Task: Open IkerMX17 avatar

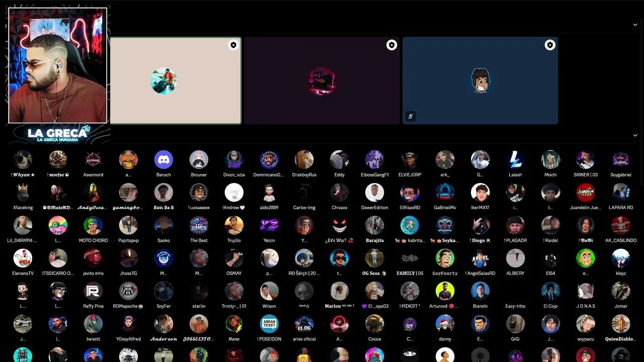Action: click(x=480, y=193)
